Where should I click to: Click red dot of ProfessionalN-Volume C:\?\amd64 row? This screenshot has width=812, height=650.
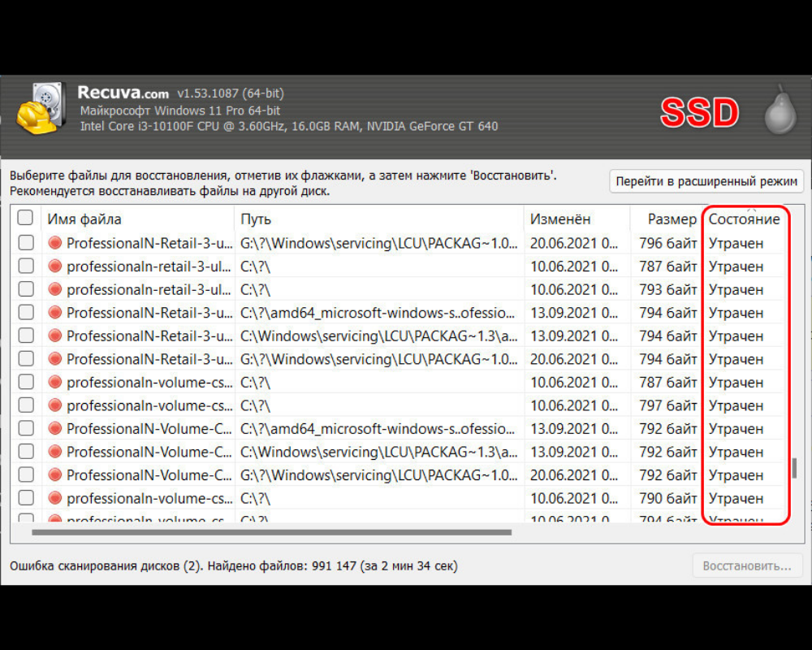click(x=55, y=429)
